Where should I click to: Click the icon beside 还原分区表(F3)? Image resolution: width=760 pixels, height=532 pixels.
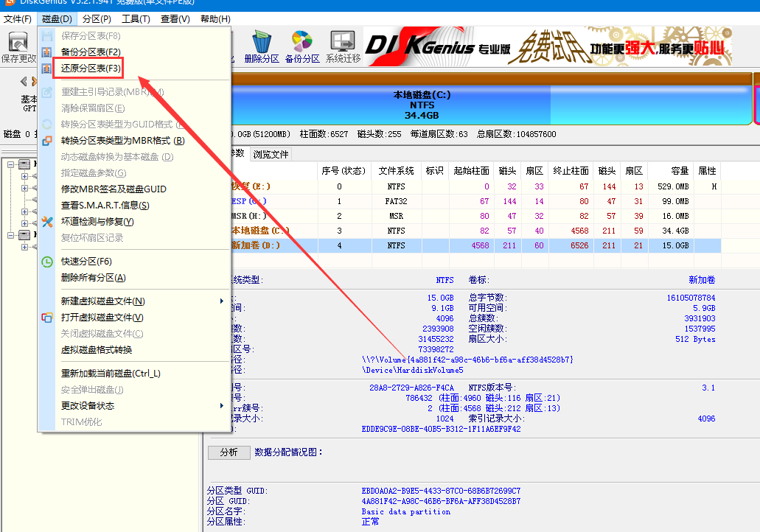click(x=46, y=69)
